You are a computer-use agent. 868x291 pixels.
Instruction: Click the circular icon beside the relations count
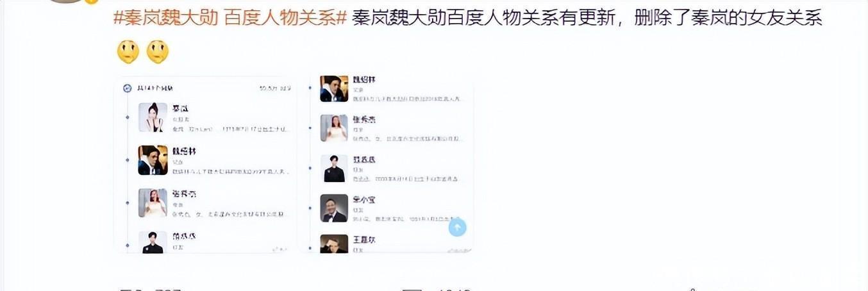pyautogui.click(x=127, y=88)
